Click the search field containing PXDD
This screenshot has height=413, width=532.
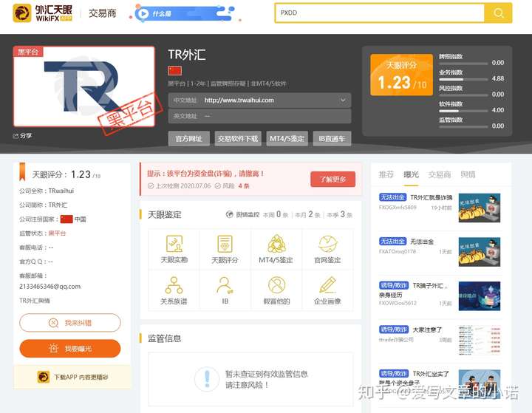[x=380, y=13]
